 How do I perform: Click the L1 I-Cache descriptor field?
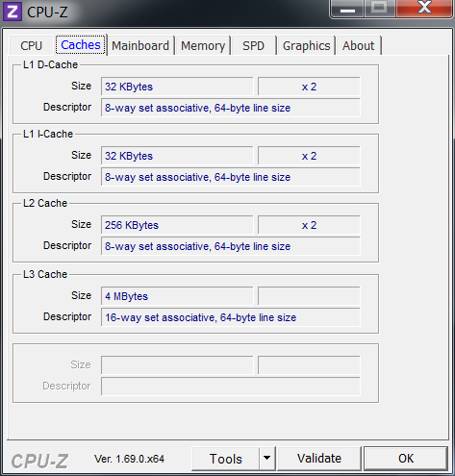(231, 177)
